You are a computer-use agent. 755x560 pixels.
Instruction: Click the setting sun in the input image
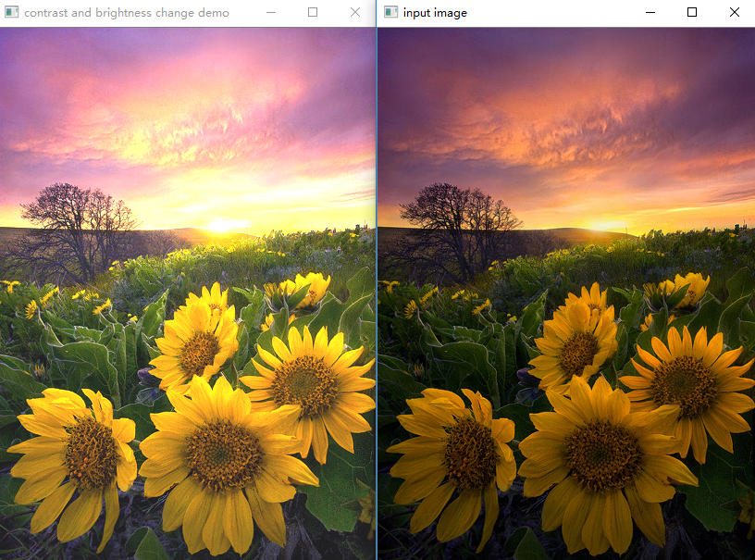(x=601, y=227)
